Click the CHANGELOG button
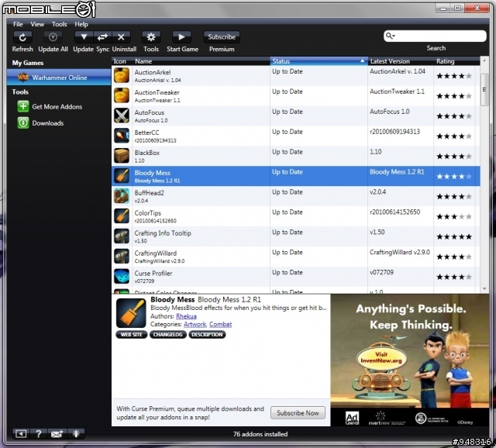The width and height of the screenshot is (496, 448). pyautogui.click(x=167, y=334)
